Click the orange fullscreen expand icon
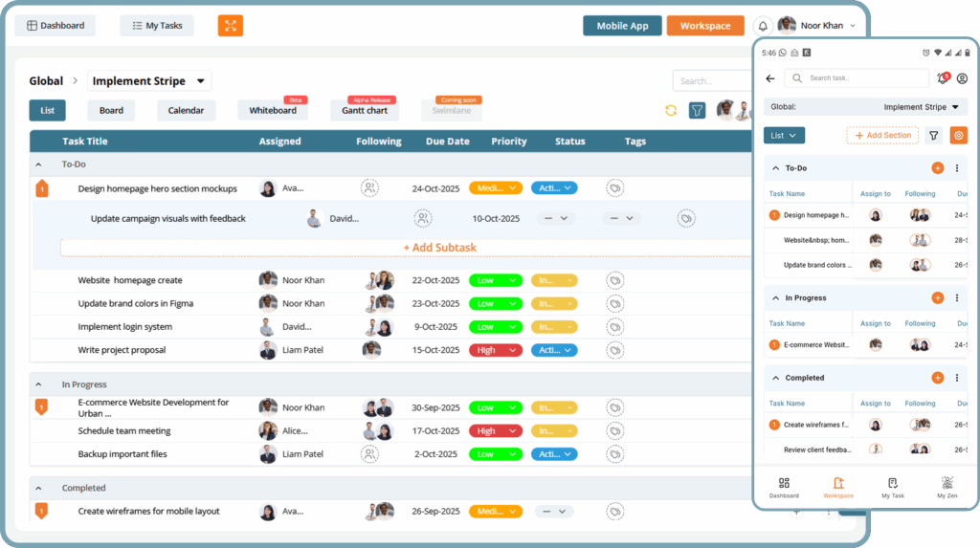980x548 pixels. point(230,26)
